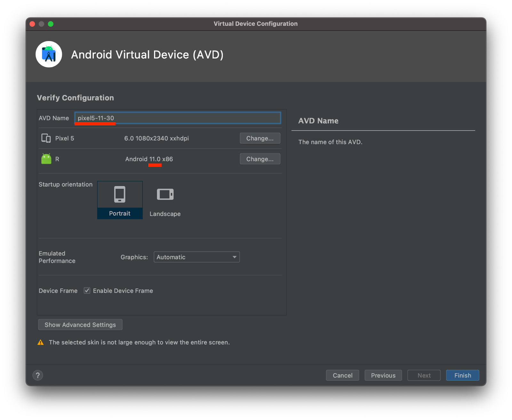Click the green zoom window button
The width and height of the screenshot is (512, 420).
pyautogui.click(x=51, y=24)
